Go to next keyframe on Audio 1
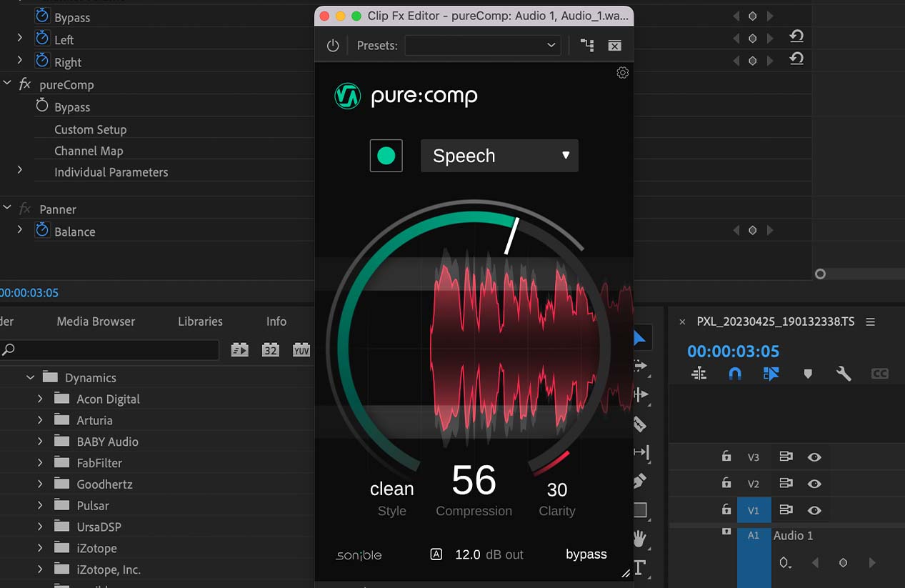 [871, 563]
